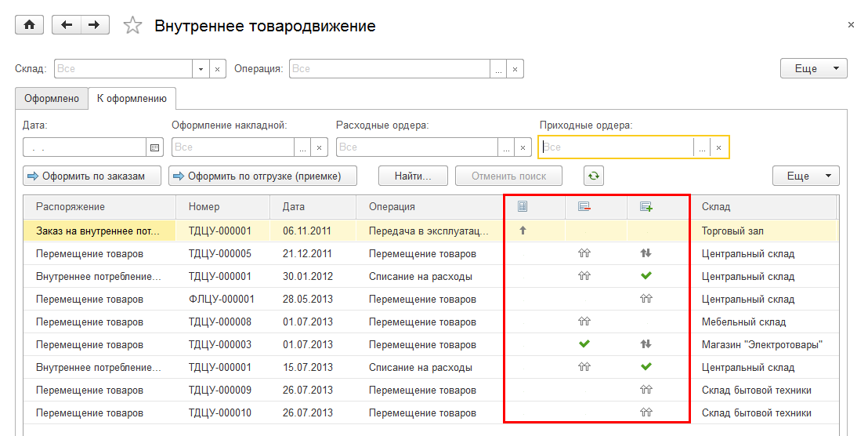The image size is (868, 436).
Task: Go to the home page icon
Action: 29,25
